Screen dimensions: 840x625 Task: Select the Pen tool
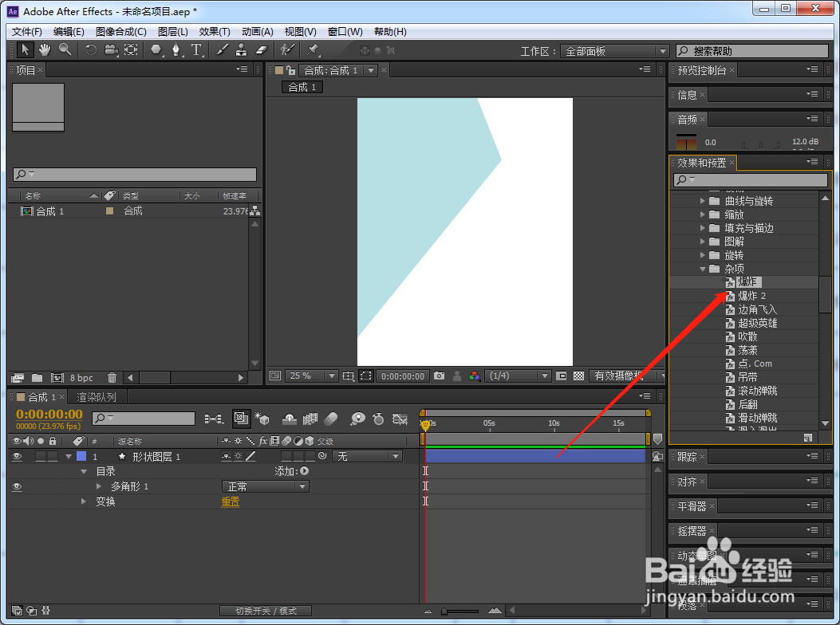click(x=175, y=50)
